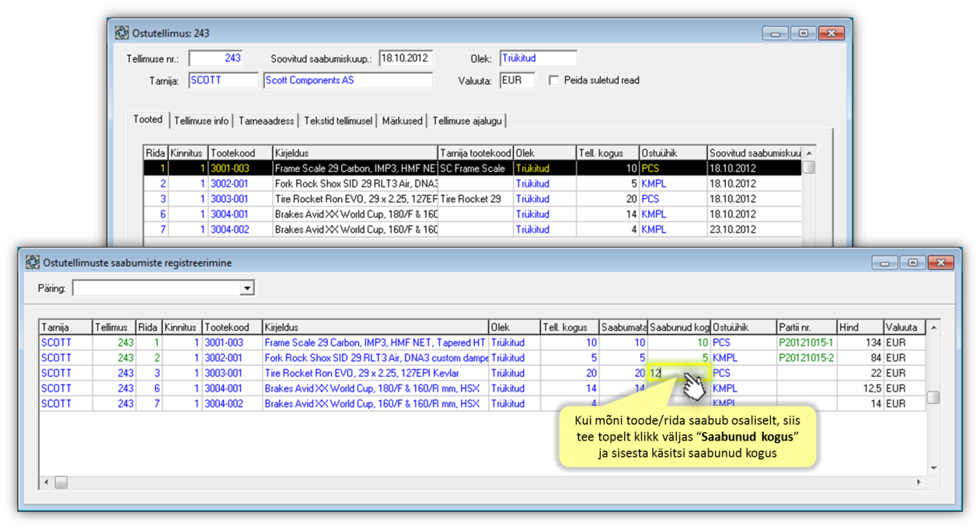Click the Valuuta field showing EUR

[x=517, y=80]
